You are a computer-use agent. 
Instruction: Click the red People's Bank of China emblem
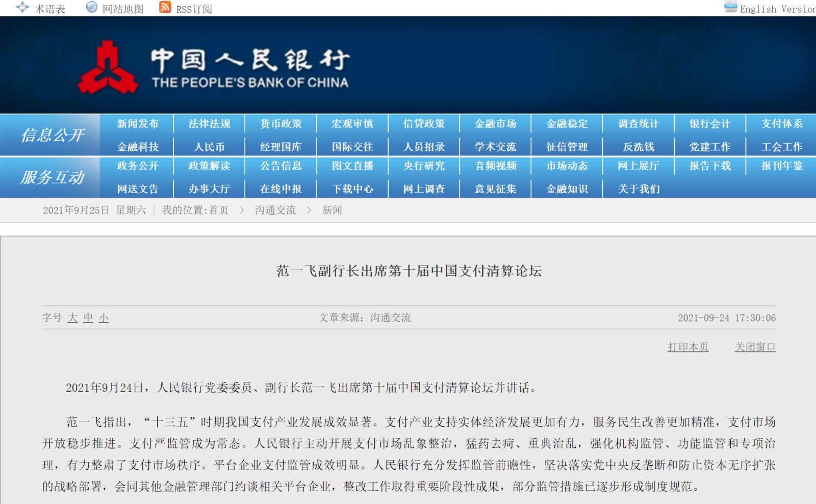click(x=108, y=68)
